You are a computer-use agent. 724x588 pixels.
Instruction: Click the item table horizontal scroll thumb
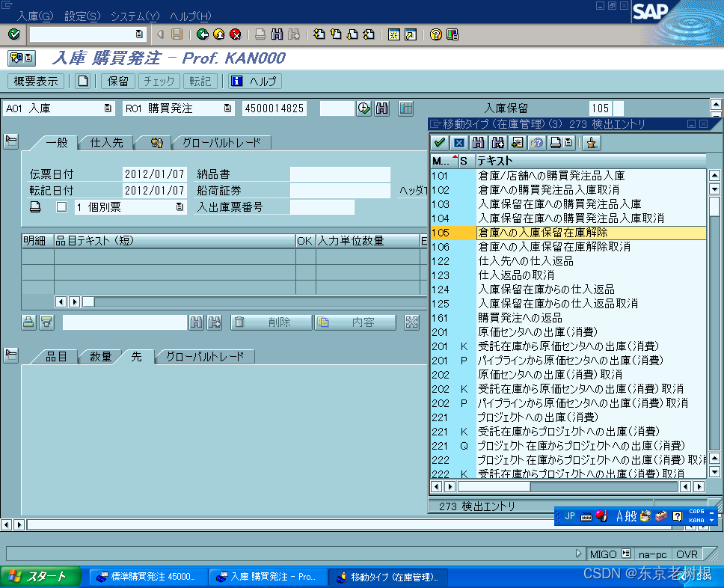[x=88, y=302]
